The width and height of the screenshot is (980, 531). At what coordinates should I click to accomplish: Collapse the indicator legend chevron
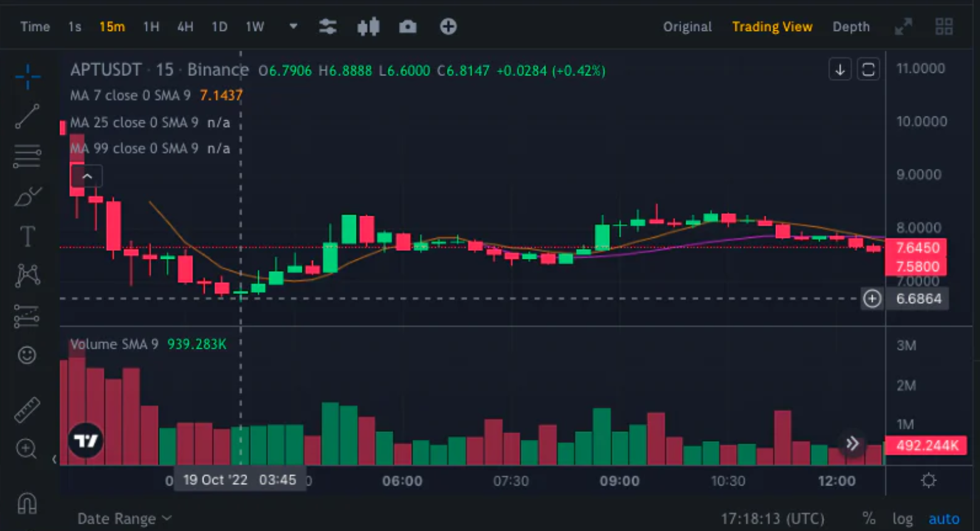pos(87,177)
